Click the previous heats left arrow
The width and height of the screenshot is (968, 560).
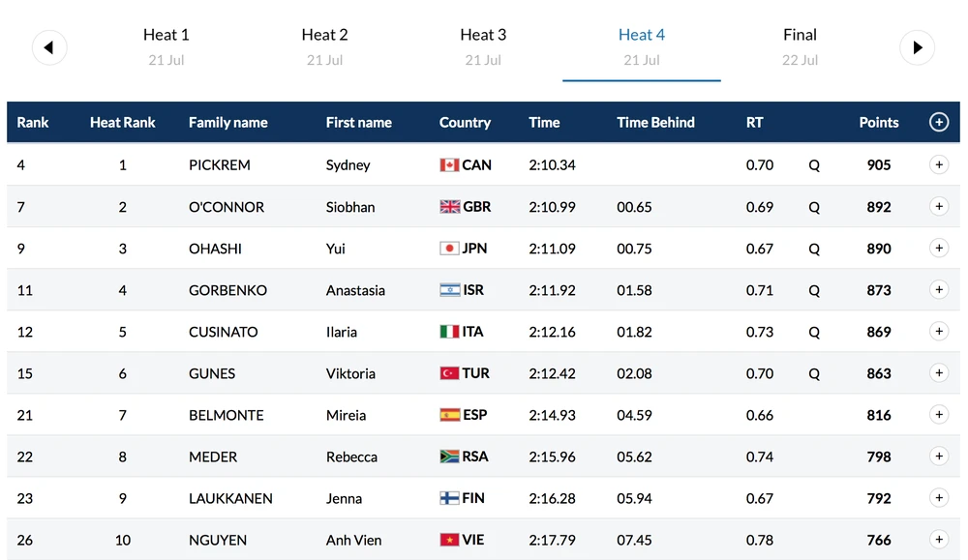click(x=49, y=47)
